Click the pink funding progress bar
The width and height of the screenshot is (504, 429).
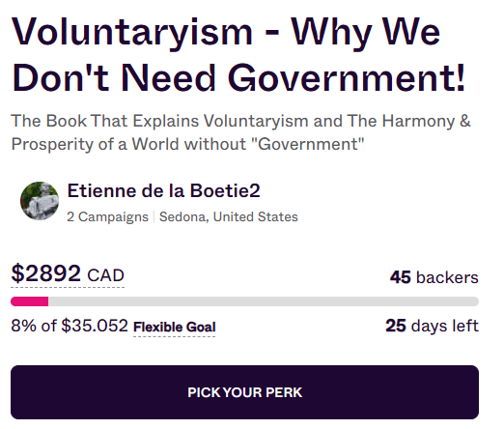[x=30, y=301]
